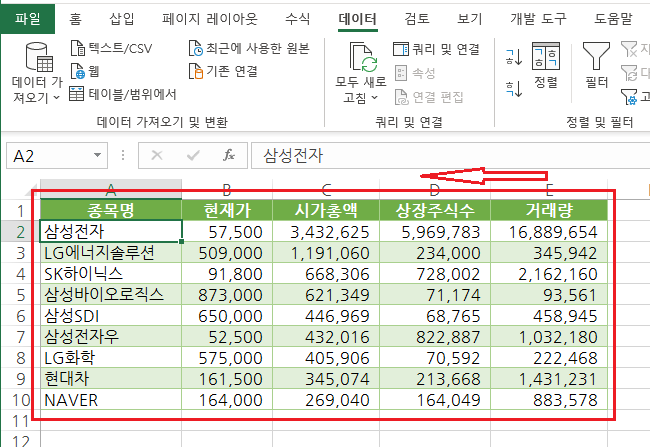Open advanced filter icon
This screenshot has width=650, height=447.
628,97
